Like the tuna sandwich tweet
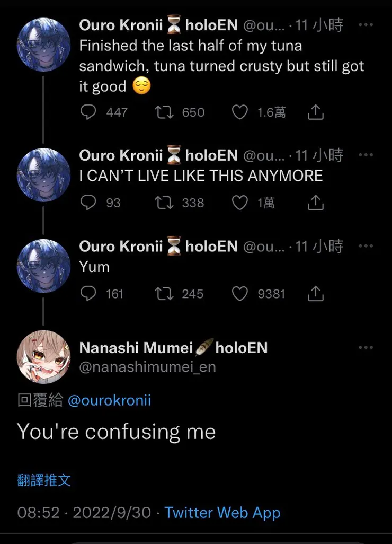 click(x=240, y=112)
